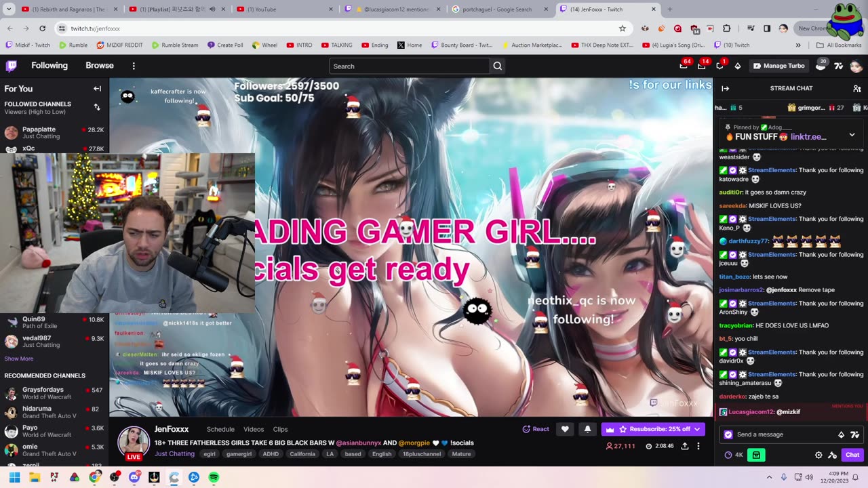
Task: Open the green channel rewards store button
Action: (756, 455)
